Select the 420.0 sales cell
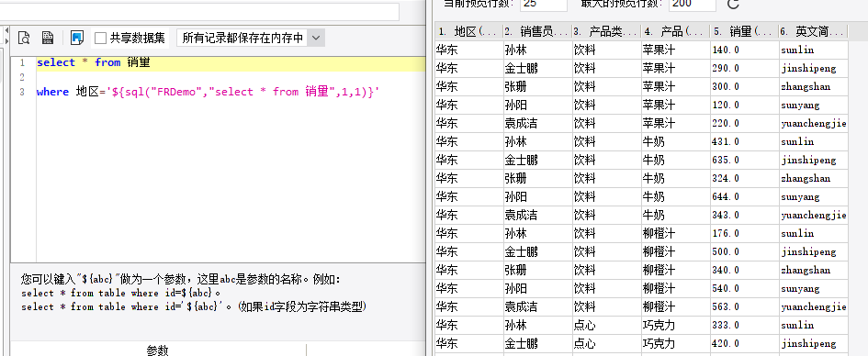 744,343
